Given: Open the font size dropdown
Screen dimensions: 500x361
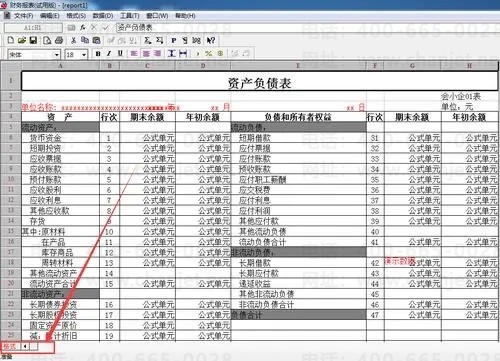Looking at the screenshot, I should point(84,54).
